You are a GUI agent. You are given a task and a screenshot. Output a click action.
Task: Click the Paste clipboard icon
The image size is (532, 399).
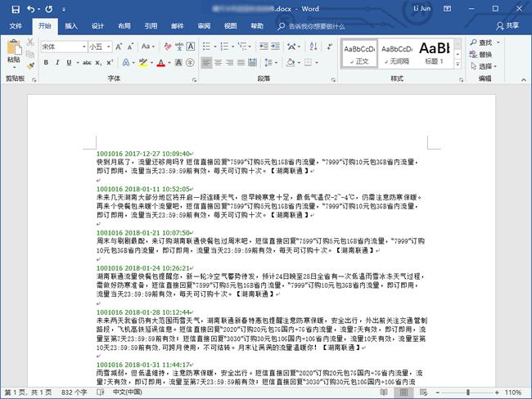[x=14, y=47]
